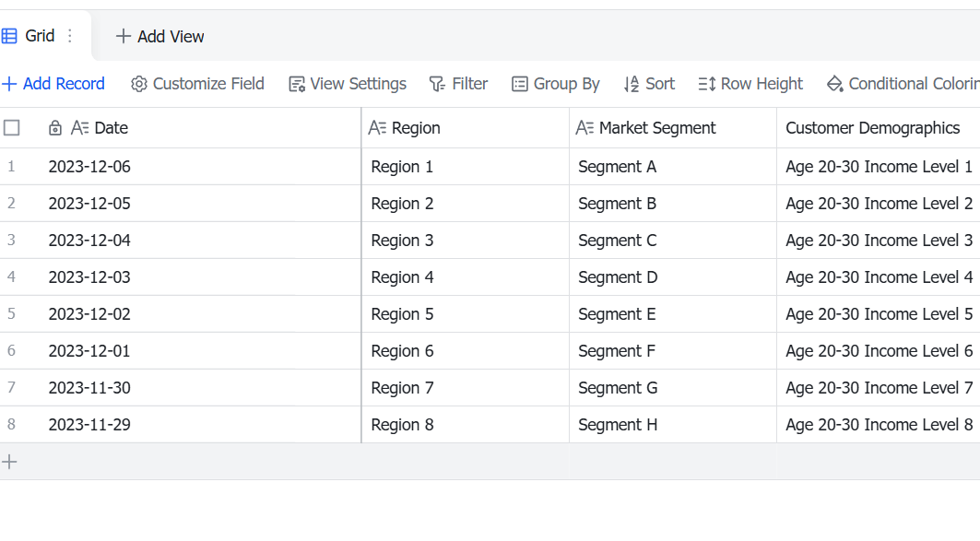Click the lock icon in Date column header
980x541 pixels.
pyautogui.click(x=55, y=128)
